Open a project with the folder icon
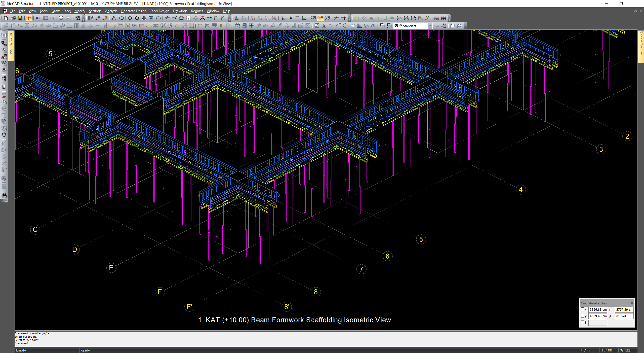 point(13,18)
